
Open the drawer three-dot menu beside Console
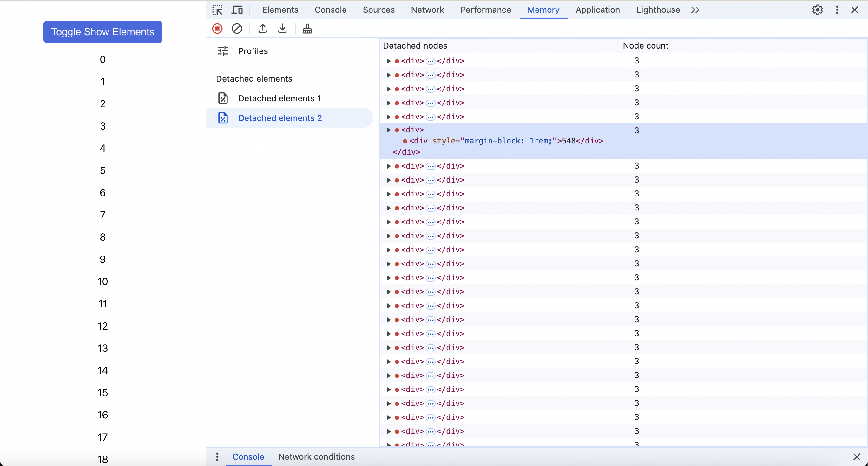217,456
